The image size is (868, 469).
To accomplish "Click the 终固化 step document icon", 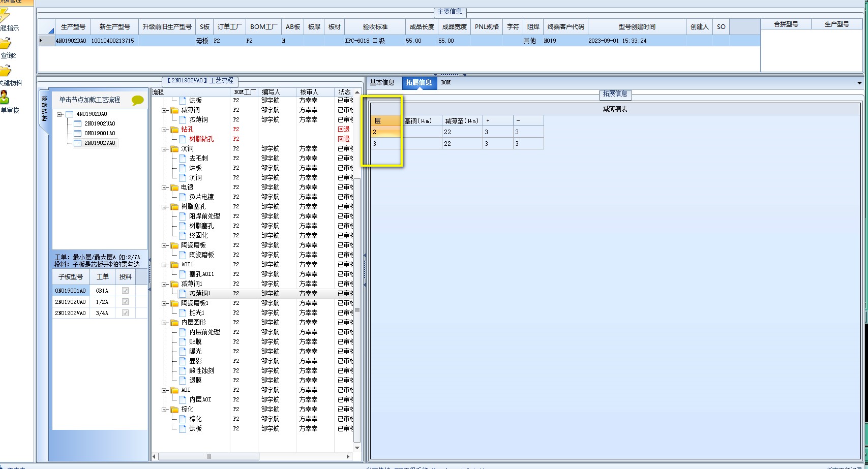I will tap(183, 235).
